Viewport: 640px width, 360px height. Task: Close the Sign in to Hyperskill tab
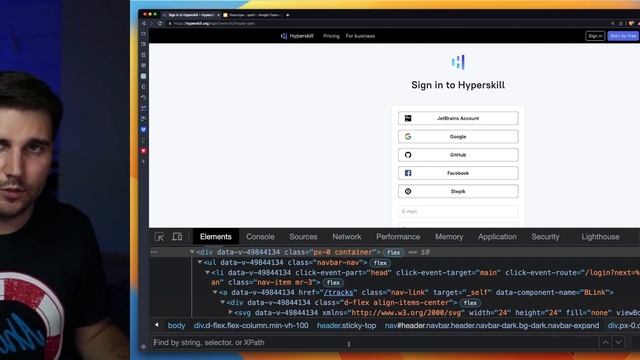218,15
